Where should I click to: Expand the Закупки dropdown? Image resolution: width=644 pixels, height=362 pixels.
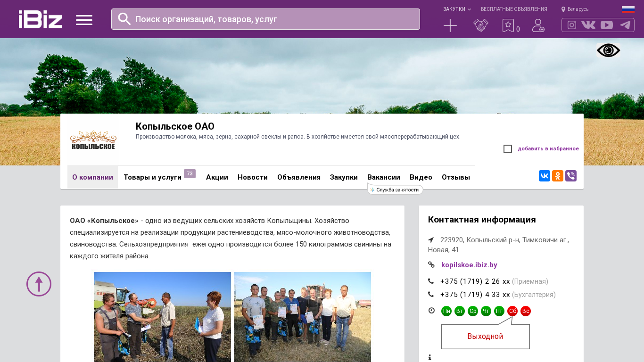457,9
